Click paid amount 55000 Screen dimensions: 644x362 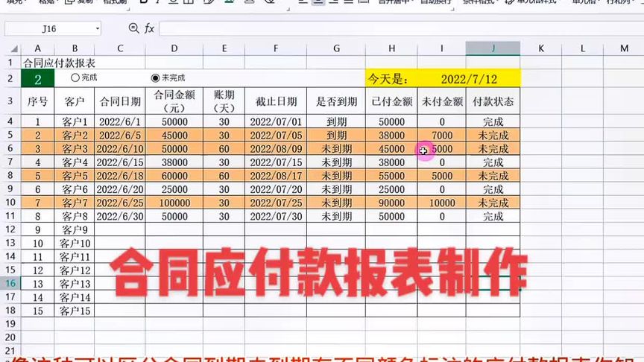(391, 176)
